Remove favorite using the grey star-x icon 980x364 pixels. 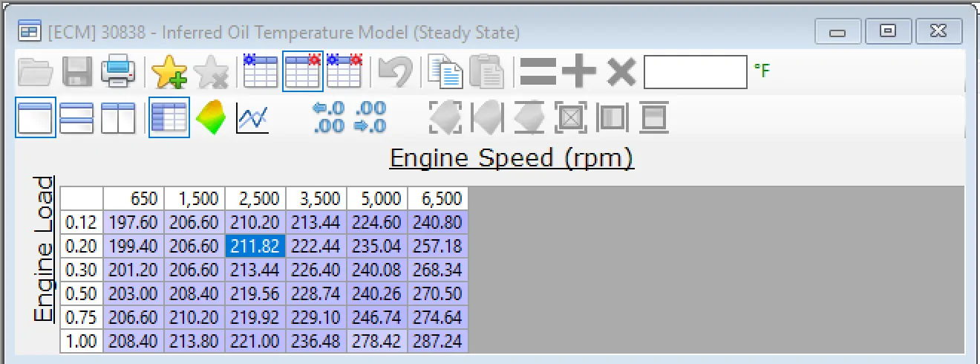click(211, 72)
